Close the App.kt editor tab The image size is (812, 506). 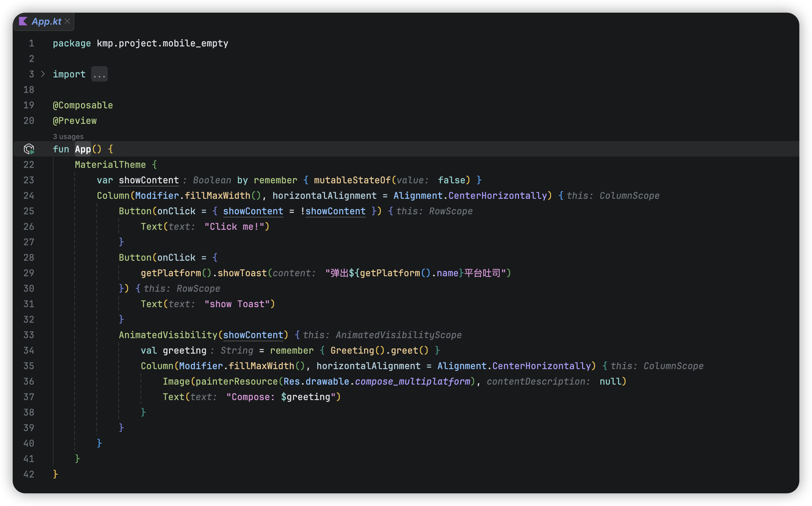click(68, 21)
